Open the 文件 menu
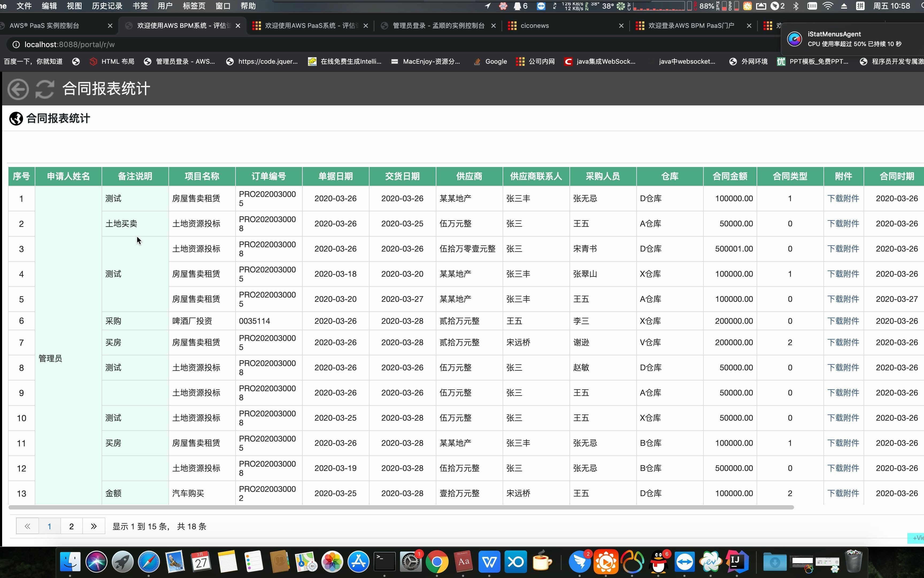Screen dimensions: 924x578 tap(24, 6)
